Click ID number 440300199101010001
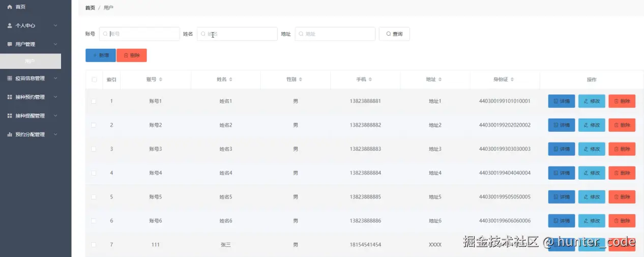The height and width of the screenshot is (257, 644). coord(505,101)
